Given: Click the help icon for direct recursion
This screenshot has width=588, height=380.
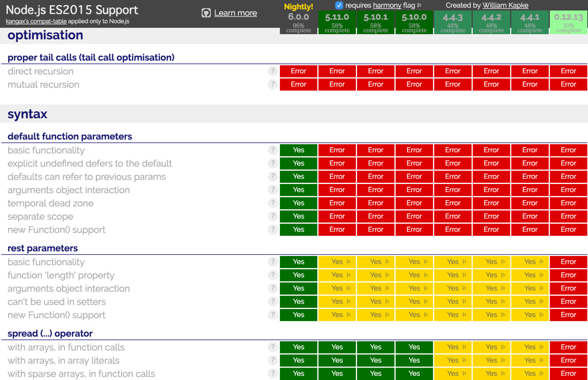Looking at the screenshot, I should [x=273, y=71].
